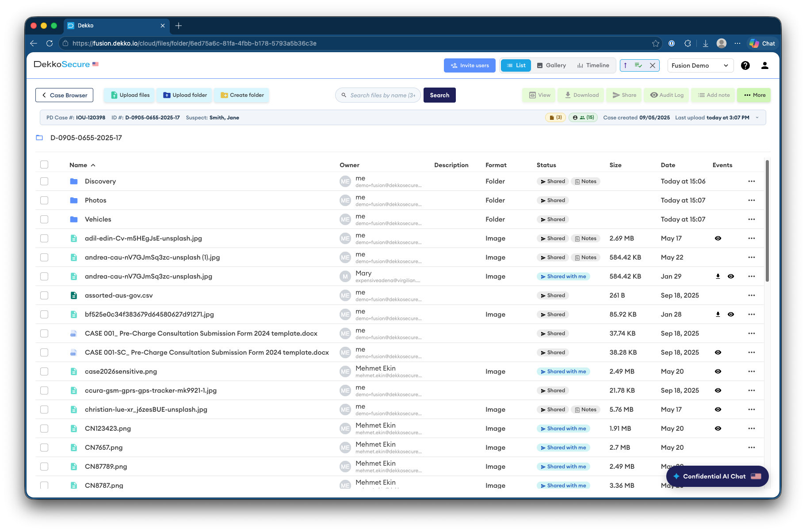The height and width of the screenshot is (532, 806).
Task: Click the browser extensions puzzle icon
Action: [x=688, y=43]
